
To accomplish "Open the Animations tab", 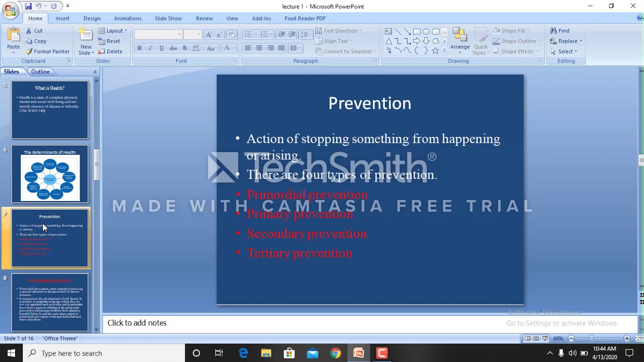I will [x=128, y=19].
